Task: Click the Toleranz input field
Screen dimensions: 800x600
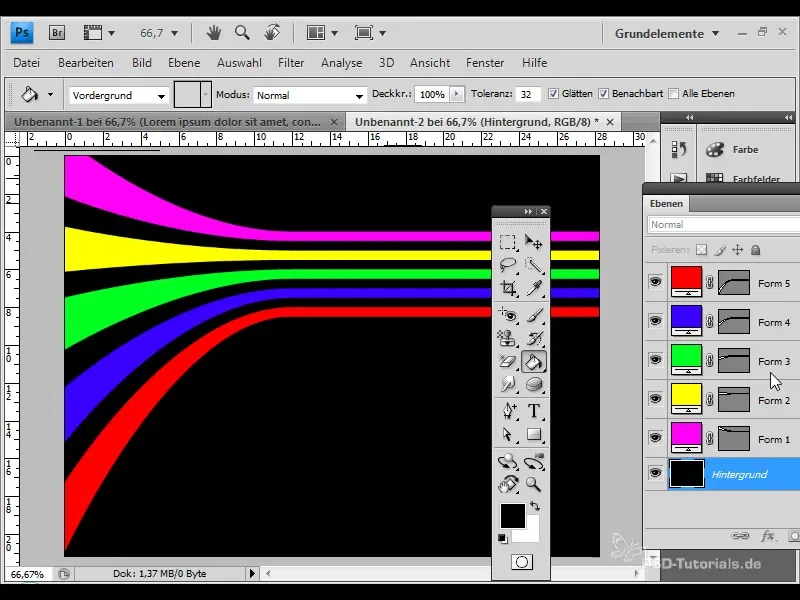Action: (528, 94)
